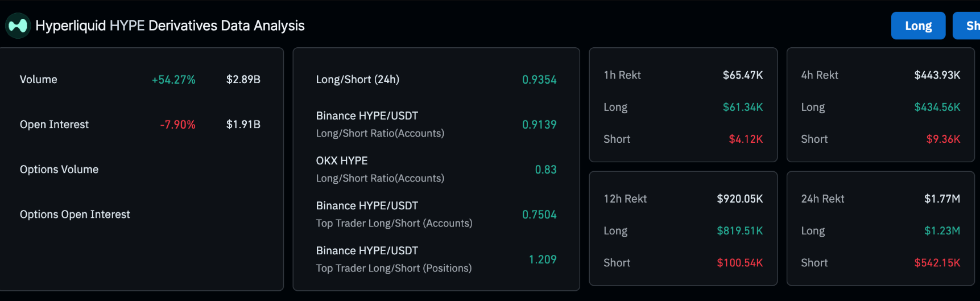Click Options Open Interest label
The image size is (980, 301).
point(75,215)
